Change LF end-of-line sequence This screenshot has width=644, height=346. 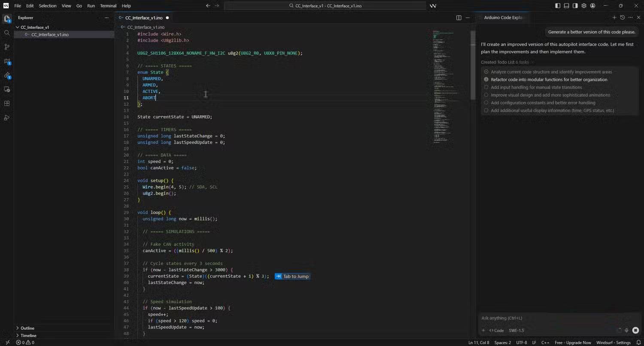pyautogui.click(x=534, y=343)
